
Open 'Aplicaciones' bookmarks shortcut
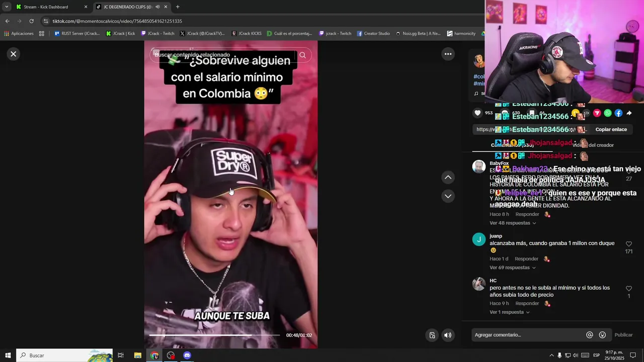coord(19,34)
